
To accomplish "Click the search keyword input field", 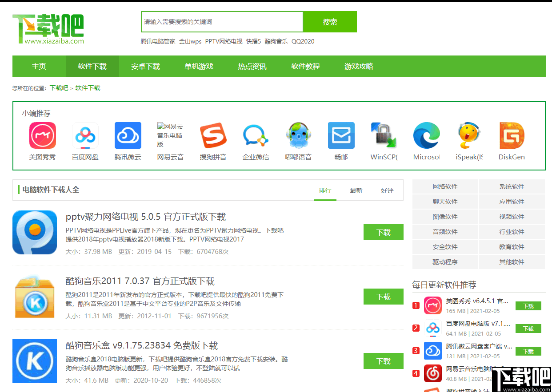I will (x=221, y=22).
